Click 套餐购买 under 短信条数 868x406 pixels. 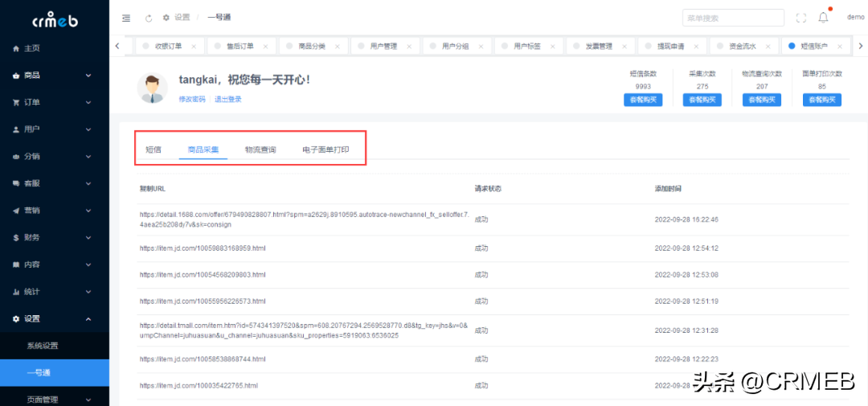[x=643, y=100]
